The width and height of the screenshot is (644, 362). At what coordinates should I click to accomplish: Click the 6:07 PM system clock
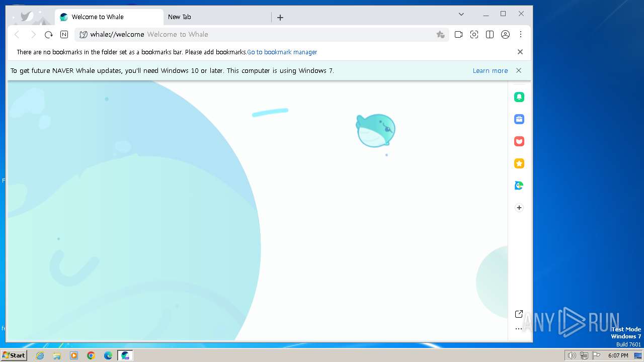pyautogui.click(x=618, y=355)
